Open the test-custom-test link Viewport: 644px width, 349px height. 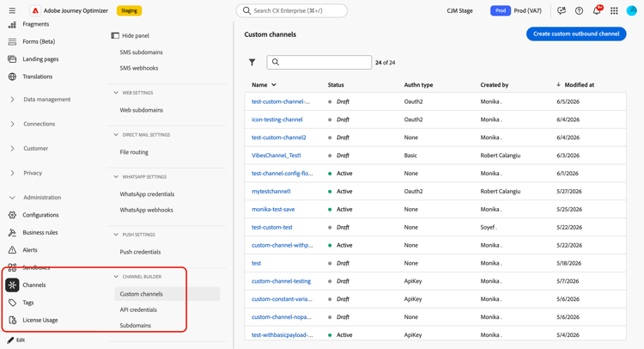[272, 227]
